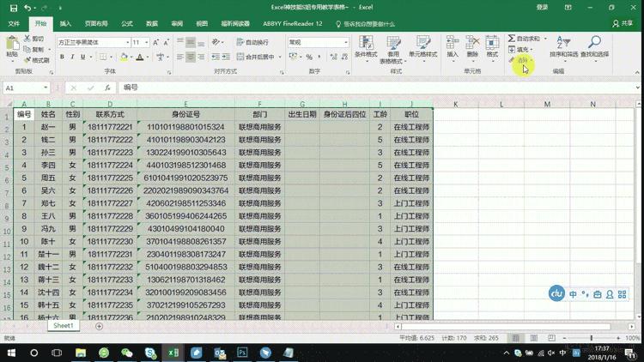Click the Sign in (登录) button
This screenshot has height=362, width=644.
click(x=542, y=8)
